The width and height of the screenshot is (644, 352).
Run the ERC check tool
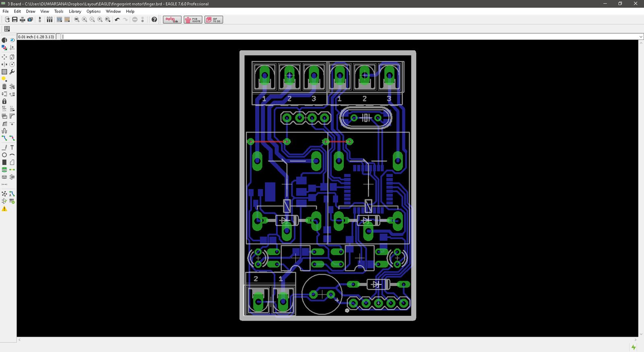4,201
